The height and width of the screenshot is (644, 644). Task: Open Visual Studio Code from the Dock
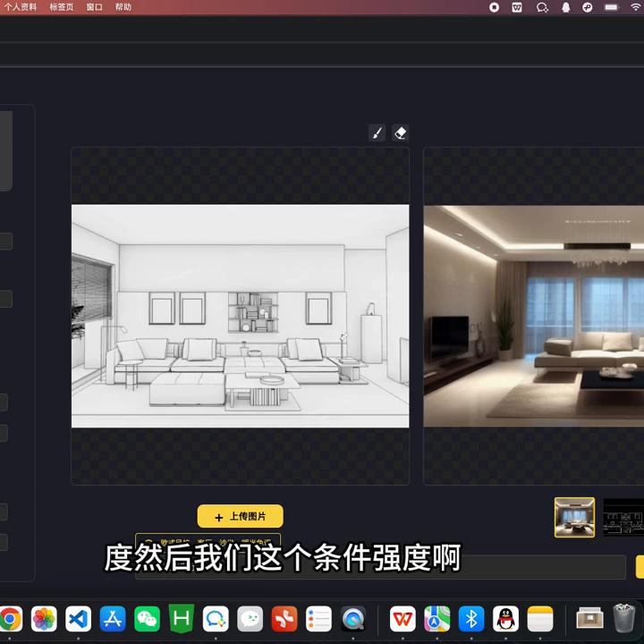coord(78,619)
